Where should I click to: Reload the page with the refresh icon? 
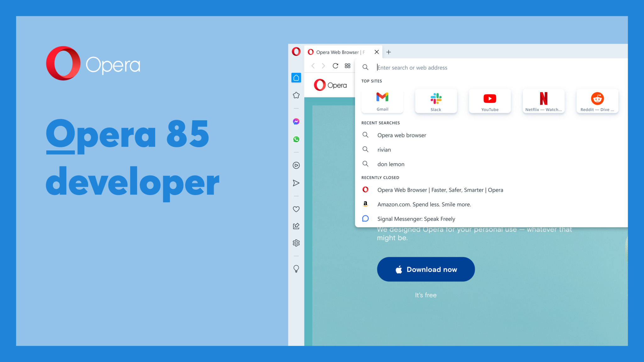(335, 66)
